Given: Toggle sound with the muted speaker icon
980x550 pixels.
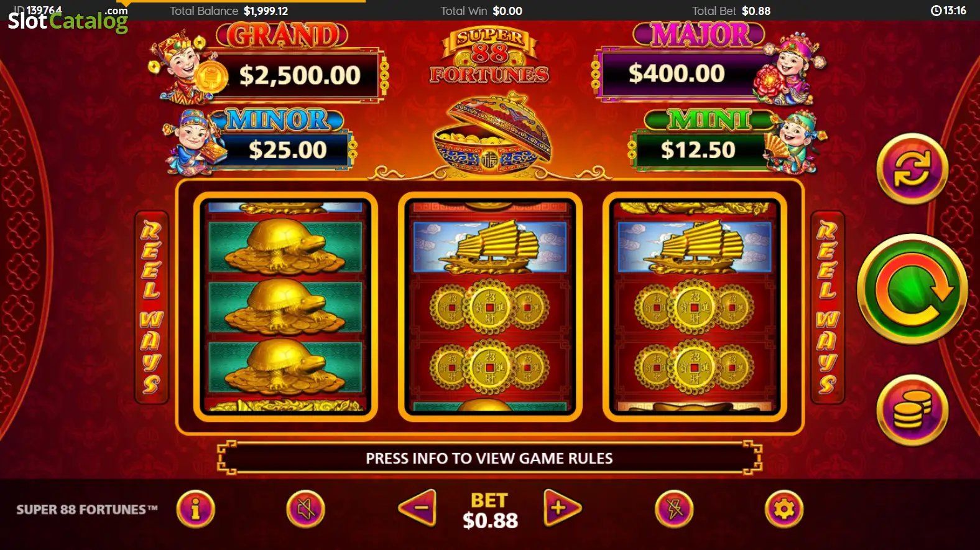Looking at the screenshot, I should (x=305, y=510).
